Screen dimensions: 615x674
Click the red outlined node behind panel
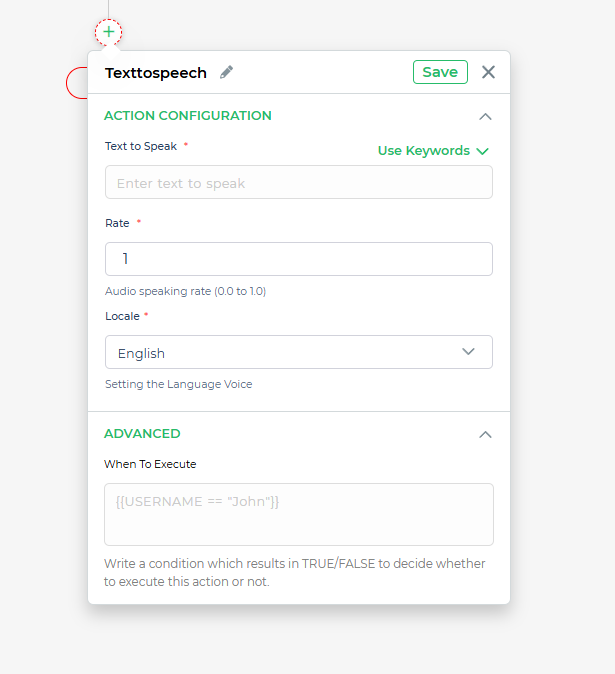click(x=77, y=83)
